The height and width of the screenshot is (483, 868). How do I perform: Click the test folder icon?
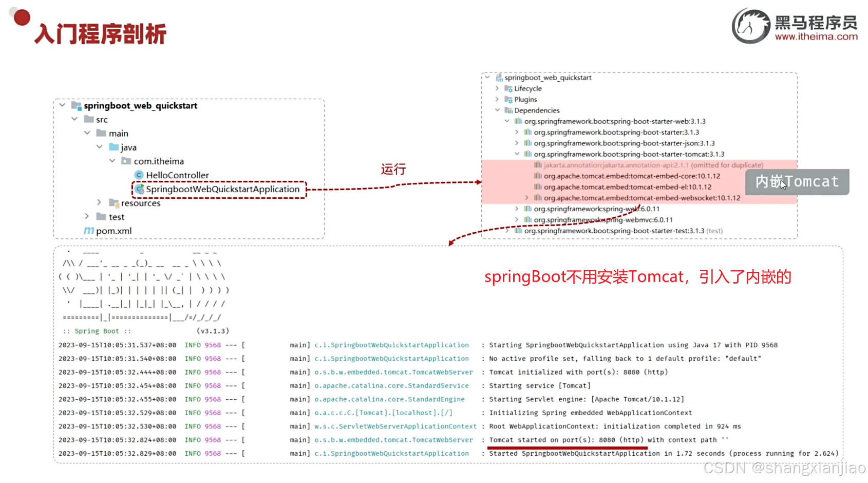pos(101,217)
